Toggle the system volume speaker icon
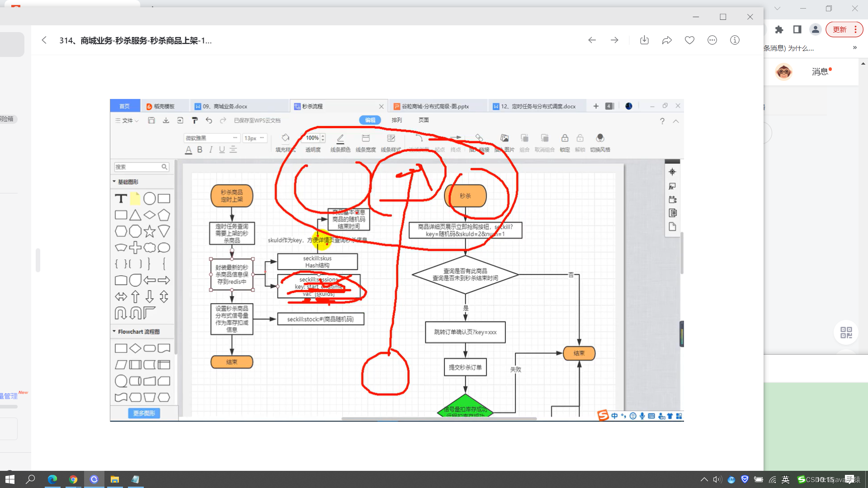The image size is (868, 488). pos(717,479)
